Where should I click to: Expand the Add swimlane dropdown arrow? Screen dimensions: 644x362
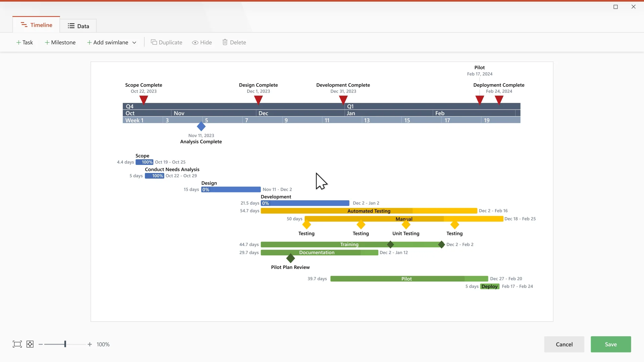click(134, 43)
